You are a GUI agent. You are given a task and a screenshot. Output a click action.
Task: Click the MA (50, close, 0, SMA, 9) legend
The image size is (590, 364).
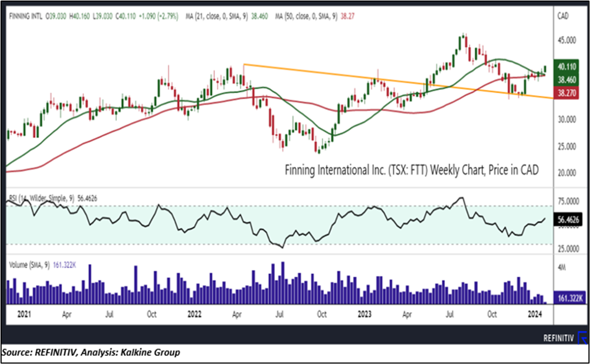click(x=316, y=17)
